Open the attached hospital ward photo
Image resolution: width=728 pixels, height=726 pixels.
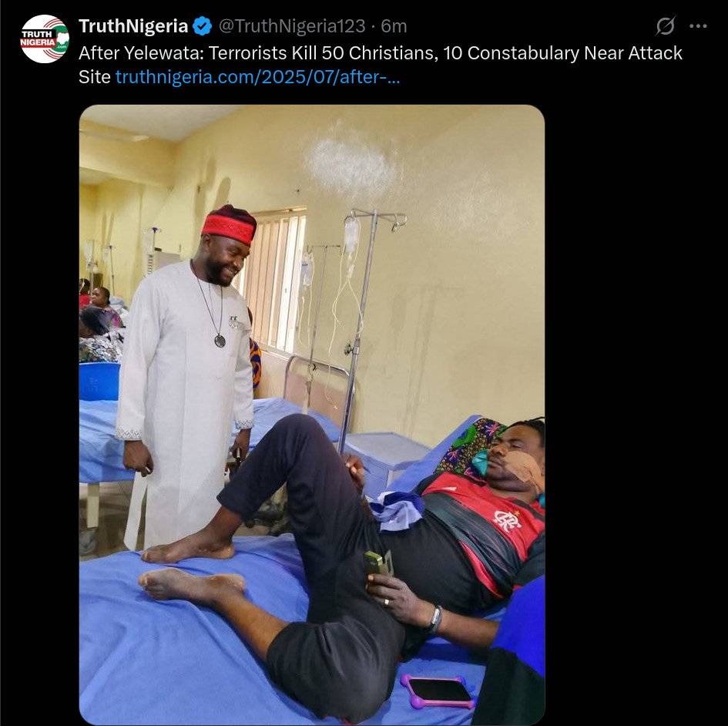pos(312,415)
